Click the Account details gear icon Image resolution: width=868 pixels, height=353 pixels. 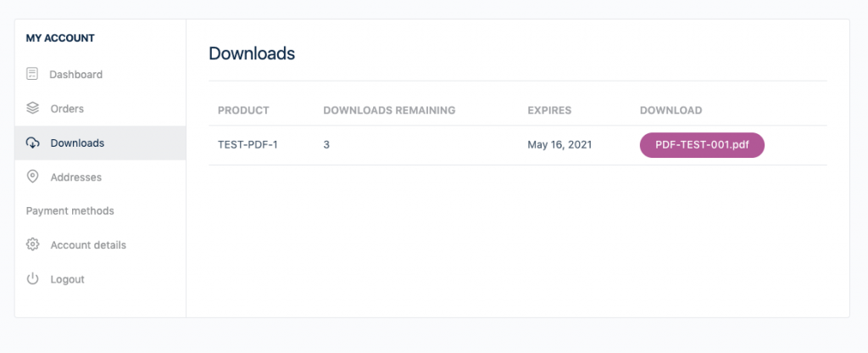(32, 244)
